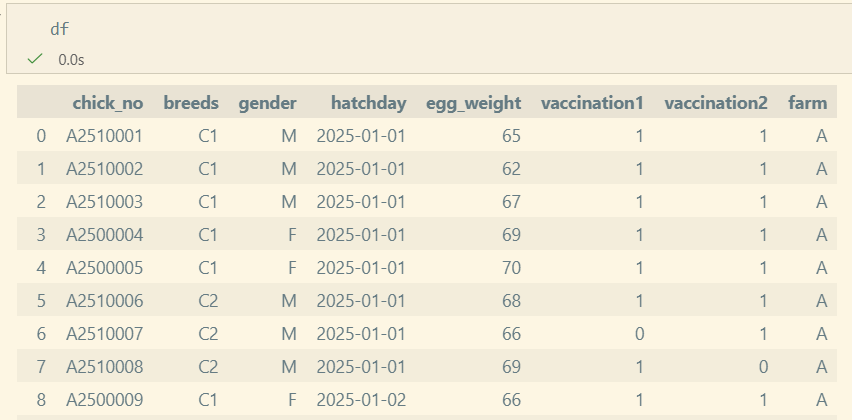
Task: Click the vaccination1 value 0 in row 6
Action: click(639, 334)
